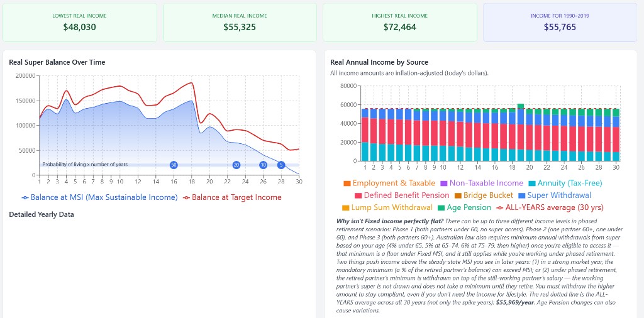Click the 10 probability marker
Screen dimensions: 644x318
tap(264, 165)
